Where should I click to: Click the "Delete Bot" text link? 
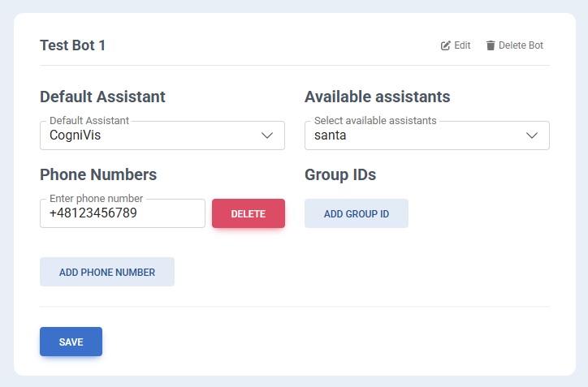click(521, 45)
